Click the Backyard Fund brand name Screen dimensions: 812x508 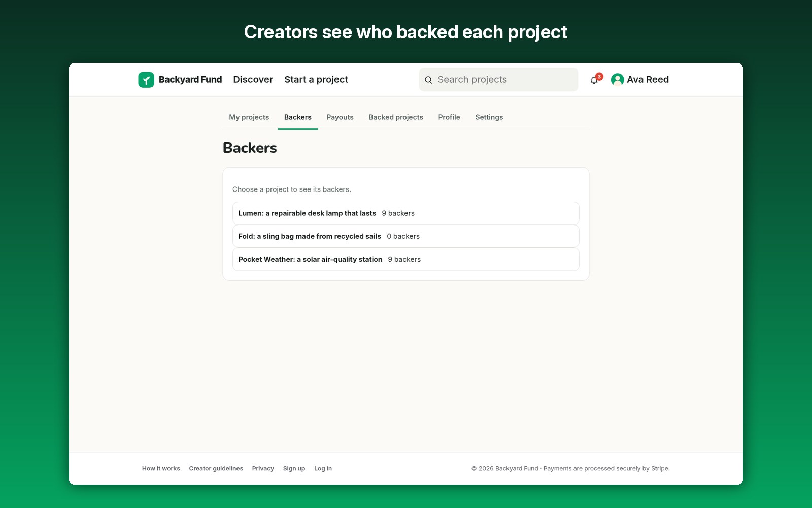tap(190, 80)
